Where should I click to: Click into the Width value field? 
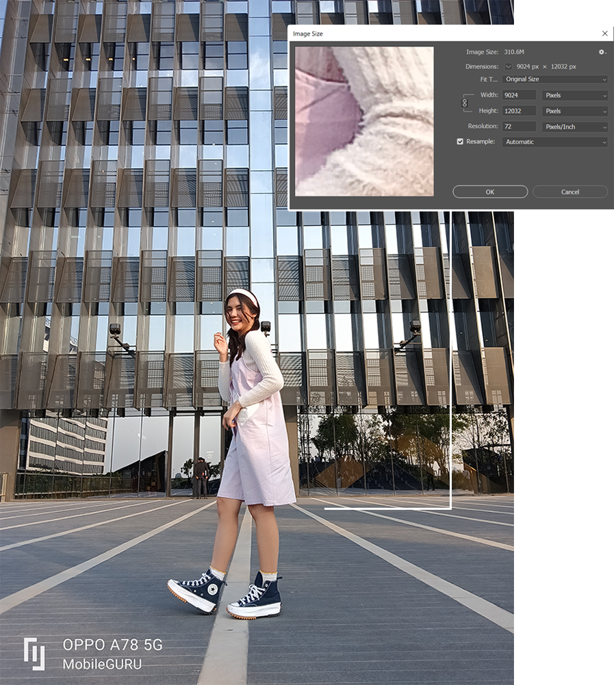(519, 96)
